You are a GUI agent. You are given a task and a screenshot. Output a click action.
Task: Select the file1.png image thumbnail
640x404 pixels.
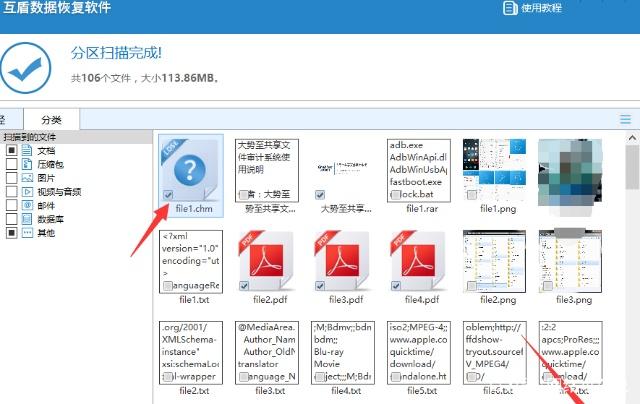coord(494,170)
